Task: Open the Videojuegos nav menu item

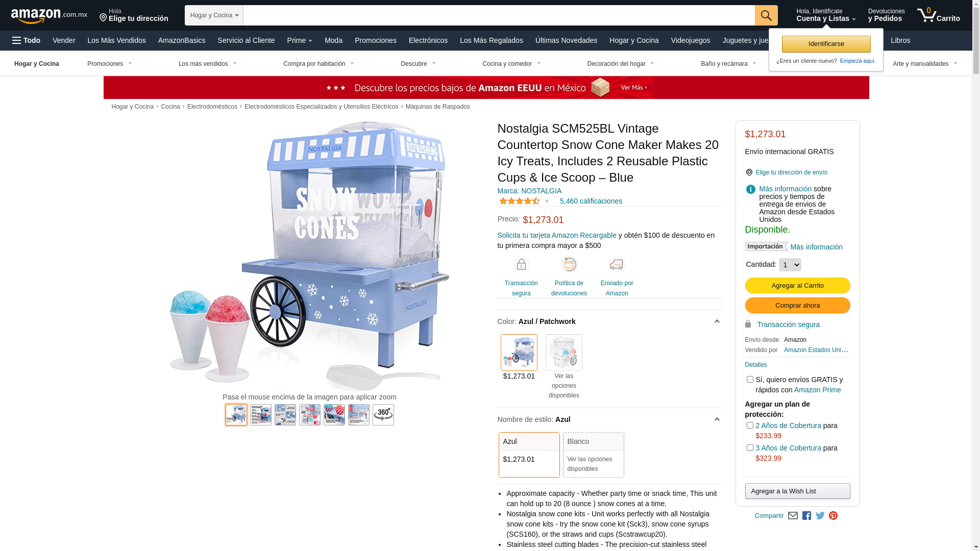Action: tap(690, 40)
